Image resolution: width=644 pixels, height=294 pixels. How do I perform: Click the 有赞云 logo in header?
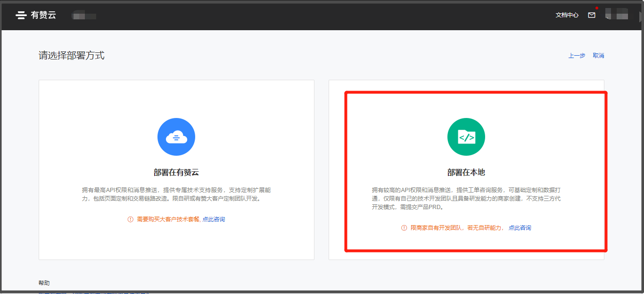36,15
